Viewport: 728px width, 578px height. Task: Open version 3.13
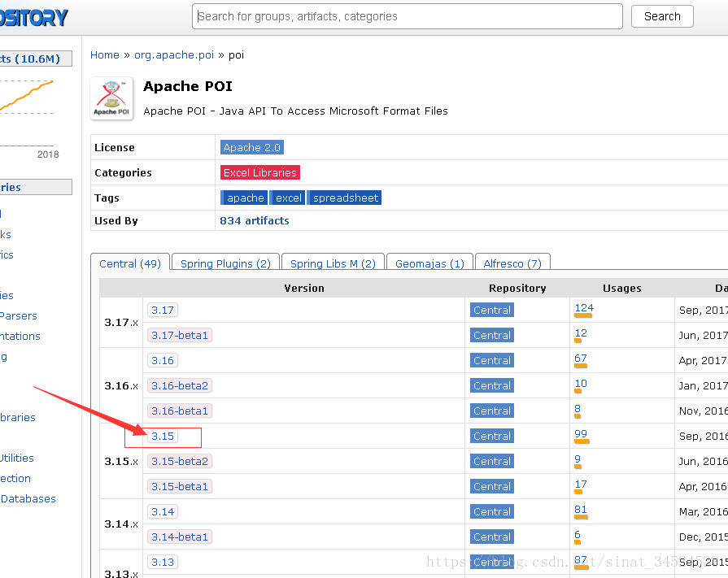[x=163, y=562]
